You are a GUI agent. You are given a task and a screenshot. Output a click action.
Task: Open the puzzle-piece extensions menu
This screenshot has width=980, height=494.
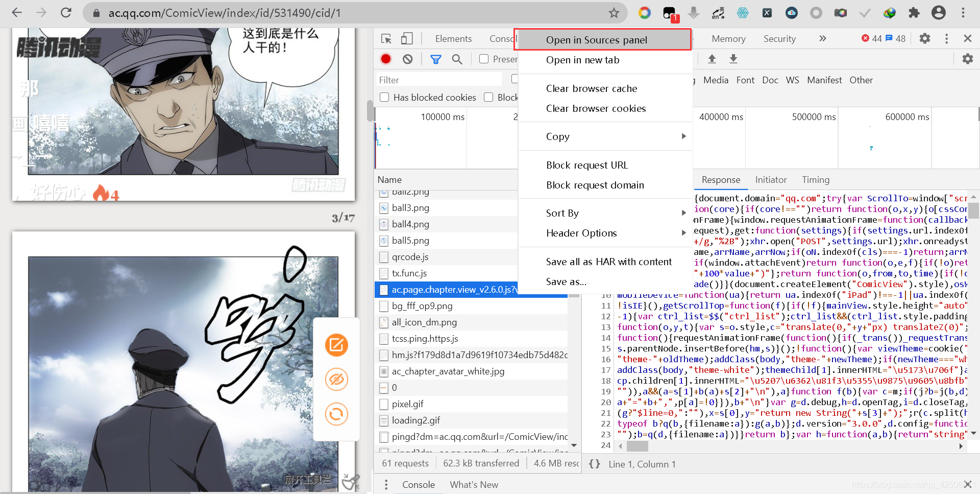point(914,13)
